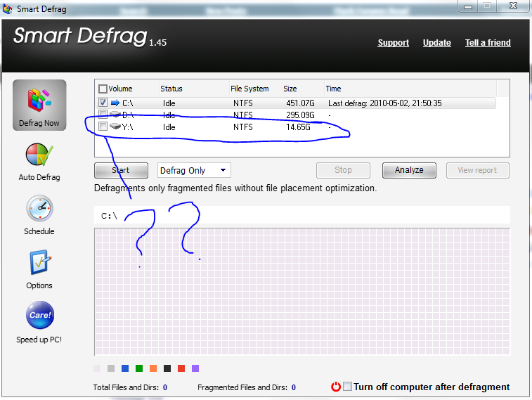Click the 14.65G size cell
The width and height of the screenshot is (532, 400).
[x=298, y=127]
